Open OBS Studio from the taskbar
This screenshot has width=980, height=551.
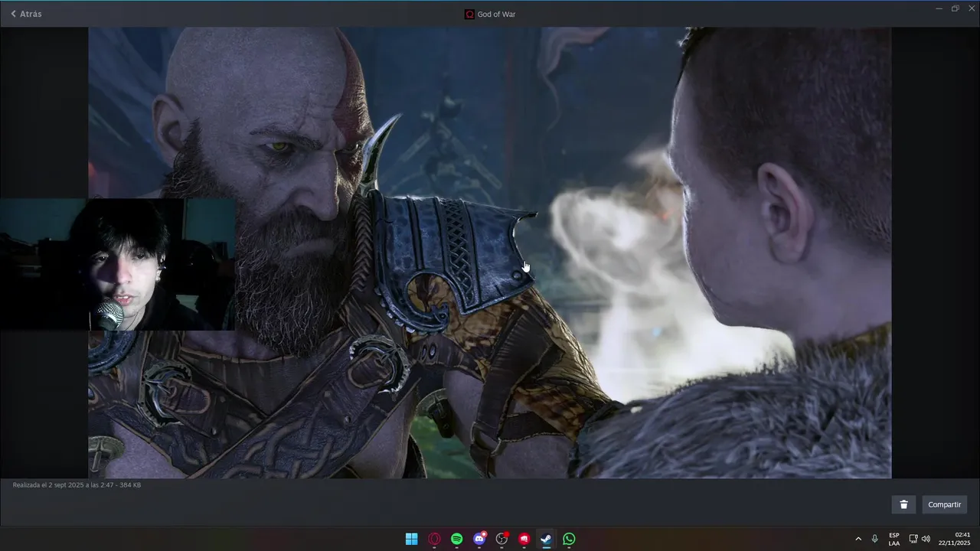pos(502,539)
